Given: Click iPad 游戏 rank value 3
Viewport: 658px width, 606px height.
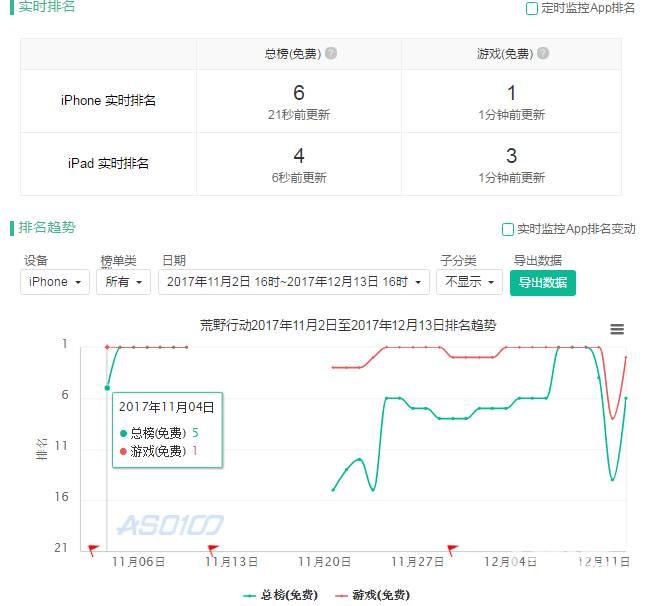Looking at the screenshot, I should tap(511, 156).
